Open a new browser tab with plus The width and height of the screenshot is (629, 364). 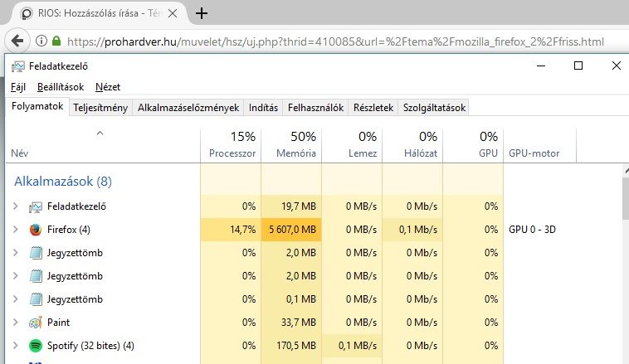pos(202,13)
